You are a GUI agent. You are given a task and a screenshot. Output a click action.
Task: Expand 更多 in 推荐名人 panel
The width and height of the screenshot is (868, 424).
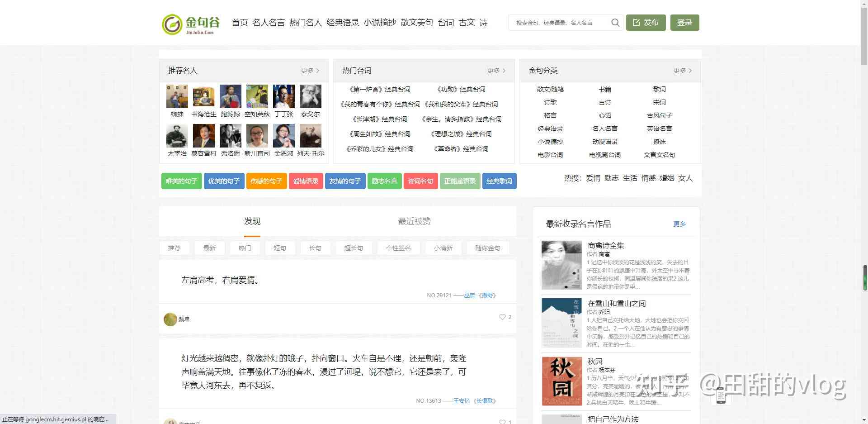click(x=310, y=71)
